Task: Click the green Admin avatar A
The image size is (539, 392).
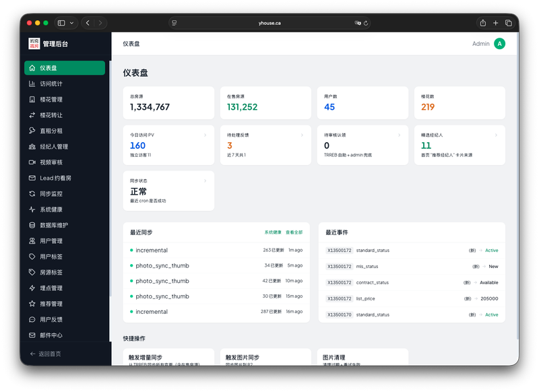Action: (x=499, y=44)
